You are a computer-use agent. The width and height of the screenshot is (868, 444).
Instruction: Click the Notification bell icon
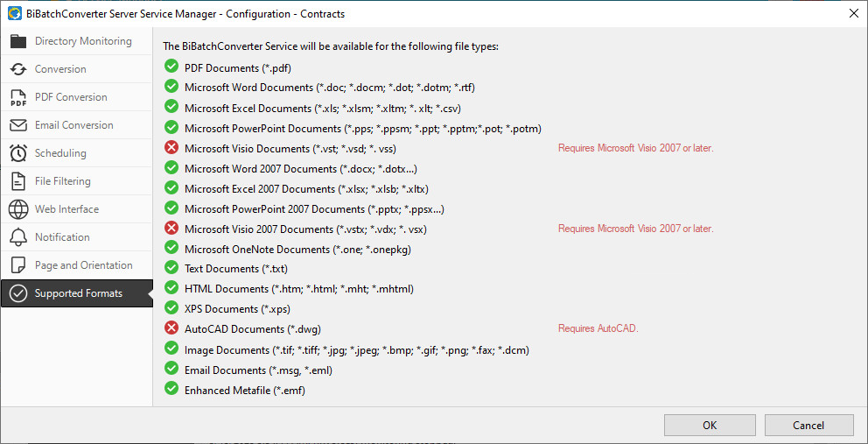coord(19,237)
